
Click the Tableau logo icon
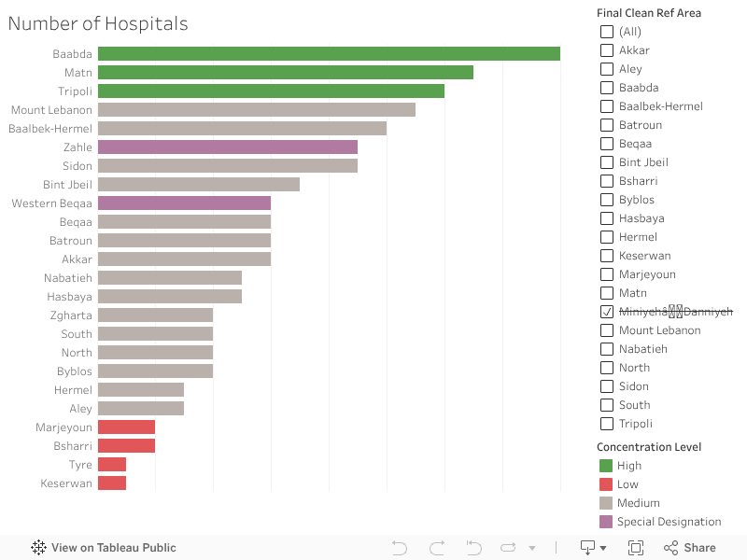tap(37, 548)
